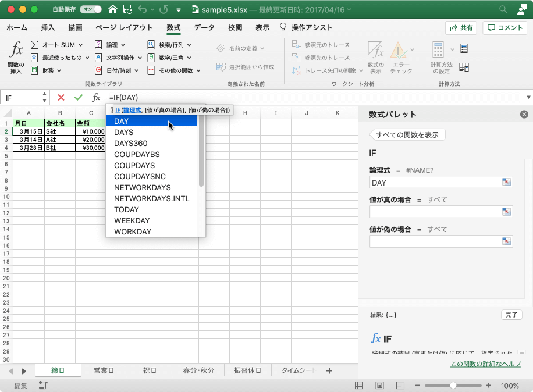533x392 pixels.
Task: Confirm formula with green checkmark
Action: pos(79,98)
